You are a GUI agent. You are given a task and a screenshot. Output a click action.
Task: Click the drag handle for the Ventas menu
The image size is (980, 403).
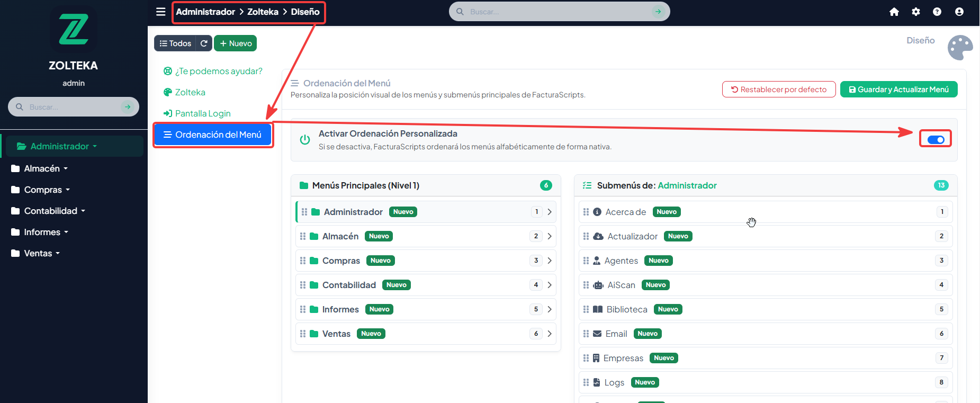303,334
